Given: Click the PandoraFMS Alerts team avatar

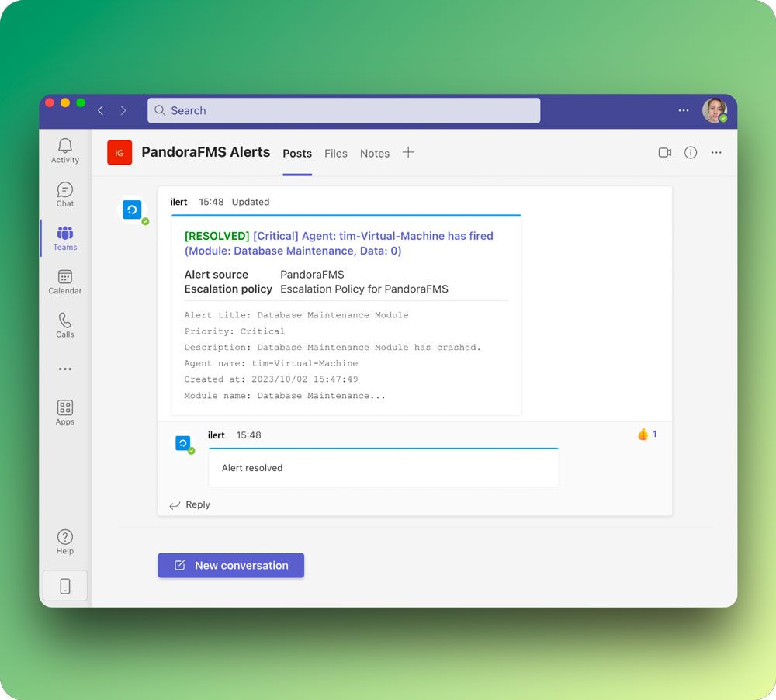Looking at the screenshot, I should pos(120,152).
